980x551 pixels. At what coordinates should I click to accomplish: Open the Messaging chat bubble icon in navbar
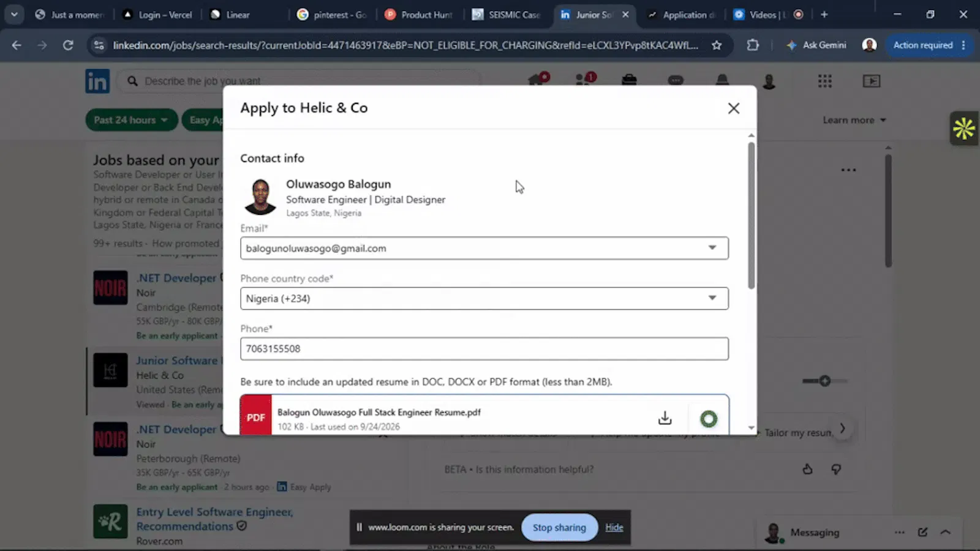pyautogui.click(x=676, y=80)
